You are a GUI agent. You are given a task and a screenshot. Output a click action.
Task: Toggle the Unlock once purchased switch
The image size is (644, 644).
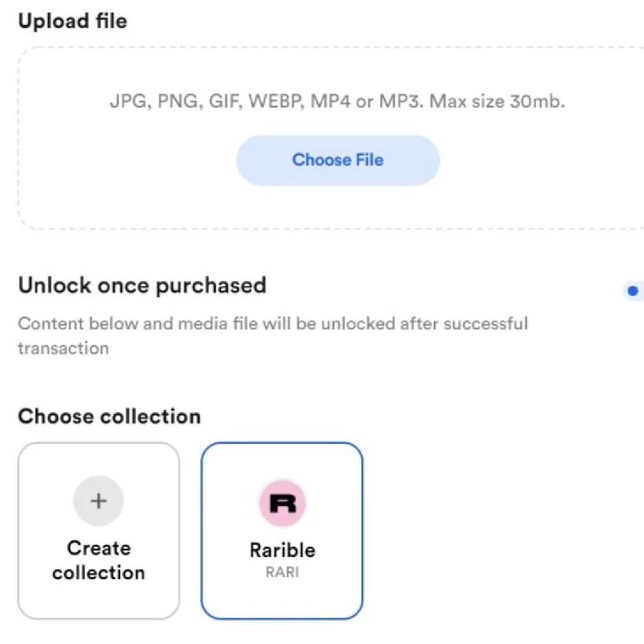pos(634,291)
